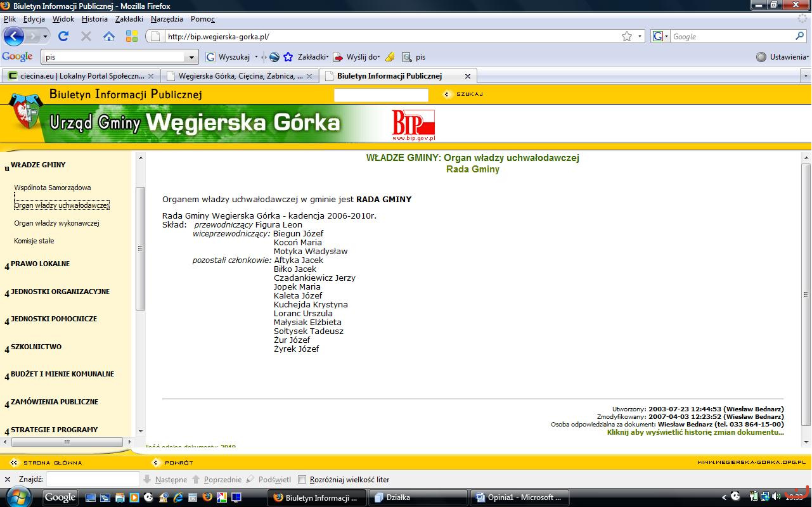This screenshot has height=507, width=812.
Task: Enable Rozróżniaj wielkość liter checkbox
Action: (x=302, y=480)
